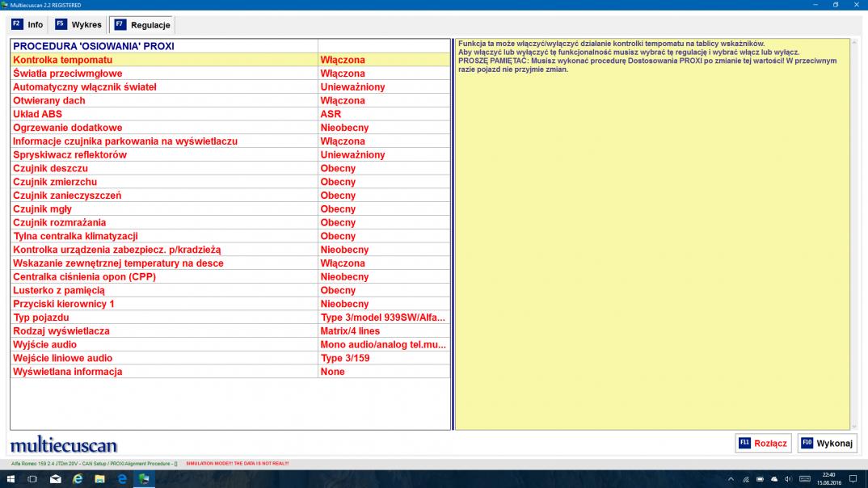The height and width of the screenshot is (488, 868).
Task: Select the Regulacje tab
Action: pyautogui.click(x=142, y=25)
